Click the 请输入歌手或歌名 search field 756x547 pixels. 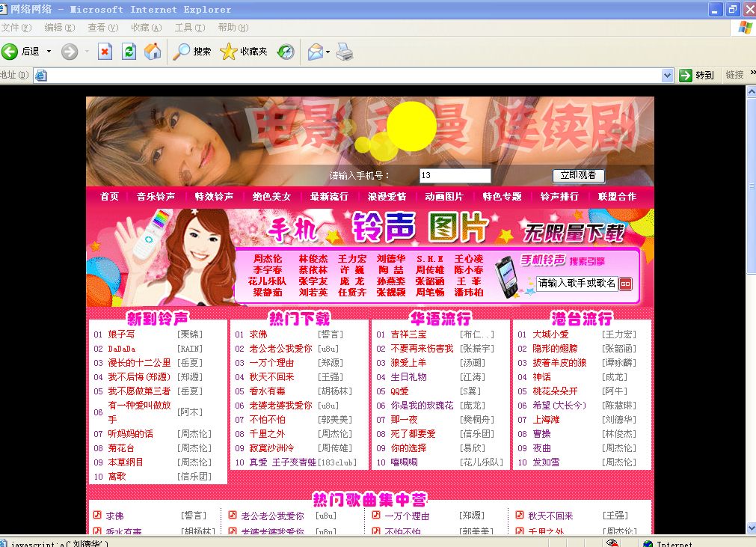click(x=577, y=283)
